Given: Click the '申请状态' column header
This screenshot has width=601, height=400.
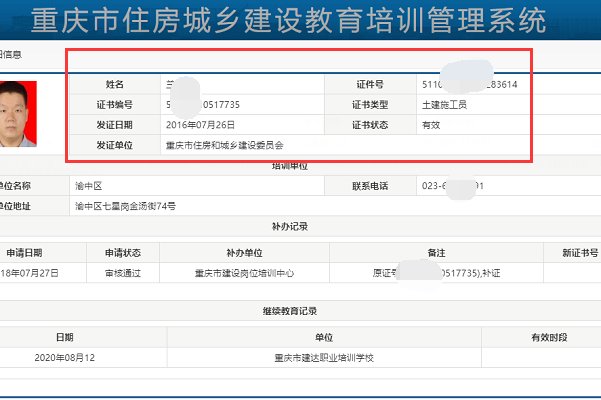Looking at the screenshot, I should point(123,253).
